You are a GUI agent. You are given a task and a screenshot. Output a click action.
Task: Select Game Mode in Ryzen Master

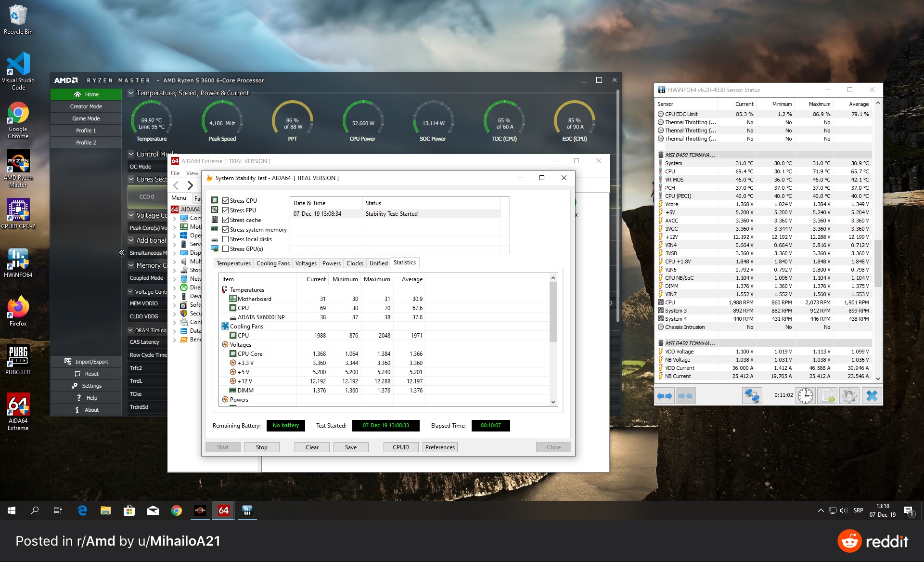[86, 118]
